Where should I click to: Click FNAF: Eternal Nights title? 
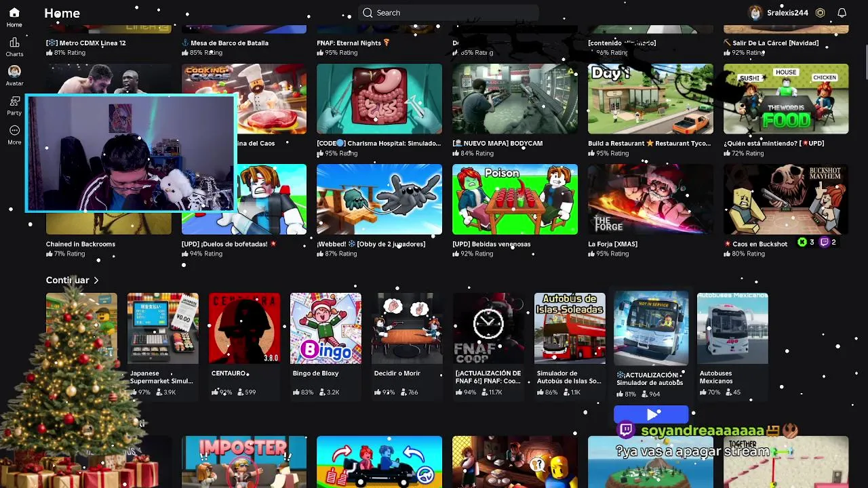point(353,43)
